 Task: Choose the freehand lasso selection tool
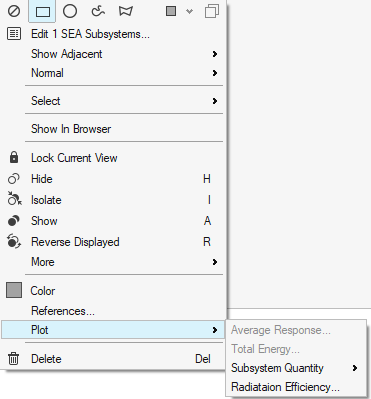click(98, 11)
